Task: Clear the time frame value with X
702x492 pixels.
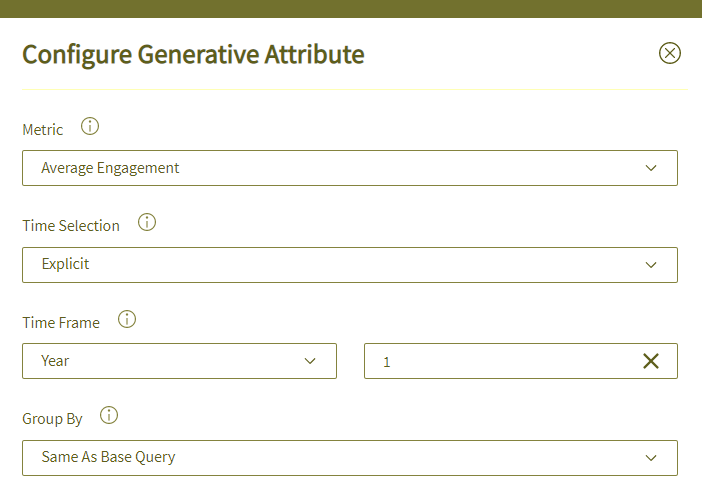Action: (651, 361)
